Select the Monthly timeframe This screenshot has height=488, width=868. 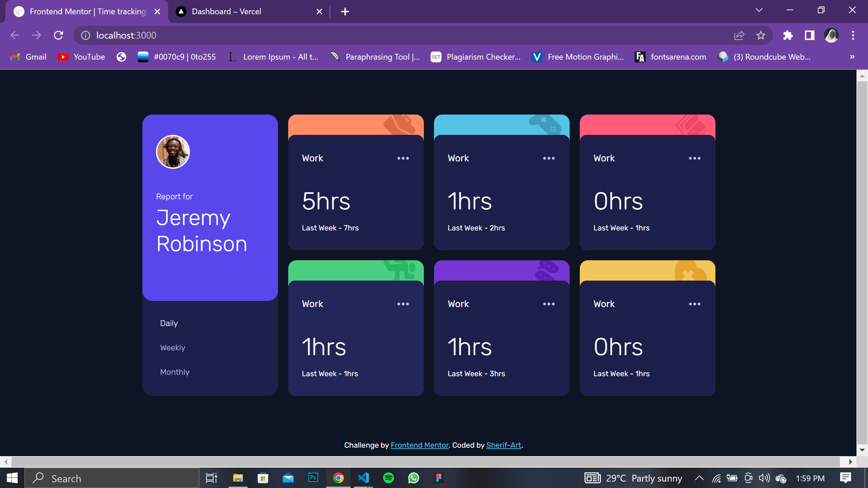pyautogui.click(x=175, y=372)
